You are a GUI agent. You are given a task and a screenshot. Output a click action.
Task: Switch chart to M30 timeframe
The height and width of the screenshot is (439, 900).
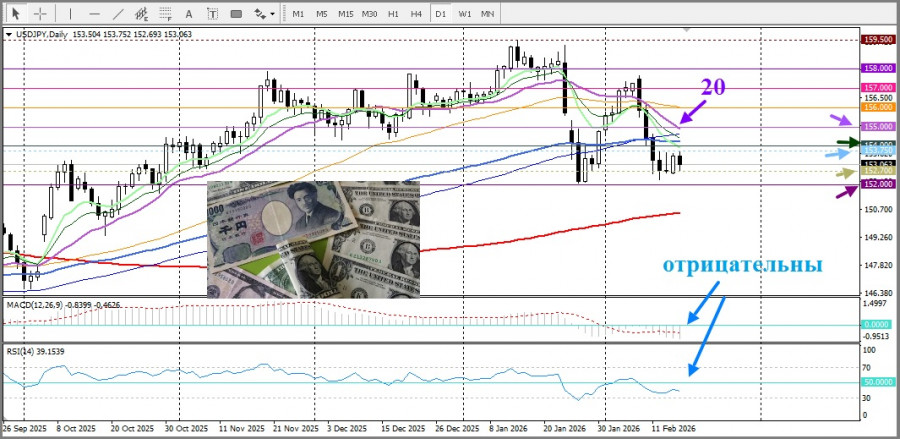[369, 13]
